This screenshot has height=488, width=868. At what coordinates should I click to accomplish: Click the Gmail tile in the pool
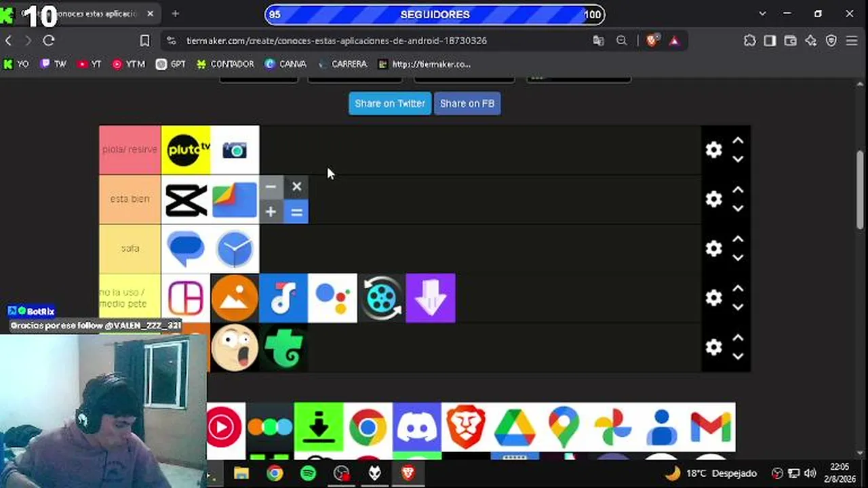pos(710,427)
